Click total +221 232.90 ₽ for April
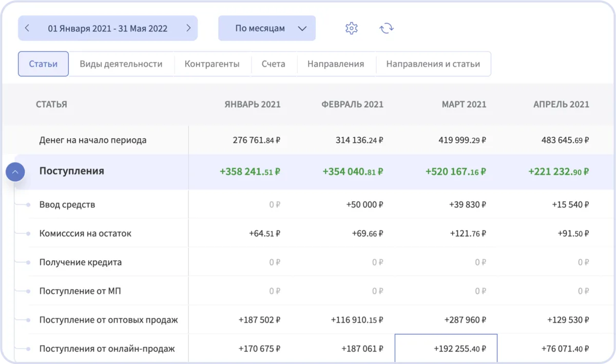616x364 pixels. 559,171
